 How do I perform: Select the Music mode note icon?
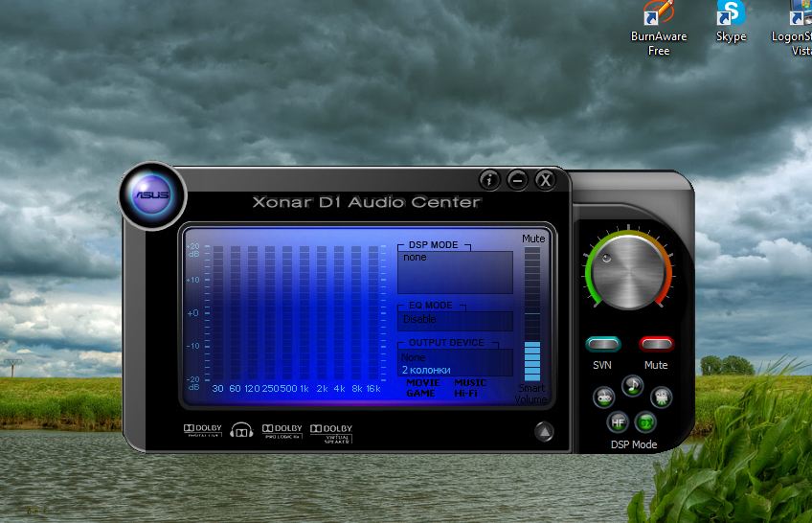(632, 385)
